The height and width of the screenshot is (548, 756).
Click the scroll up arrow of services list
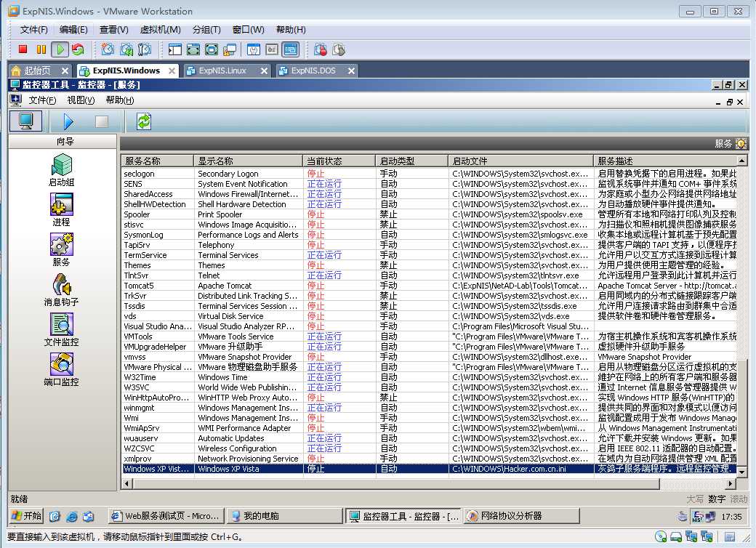(x=742, y=160)
